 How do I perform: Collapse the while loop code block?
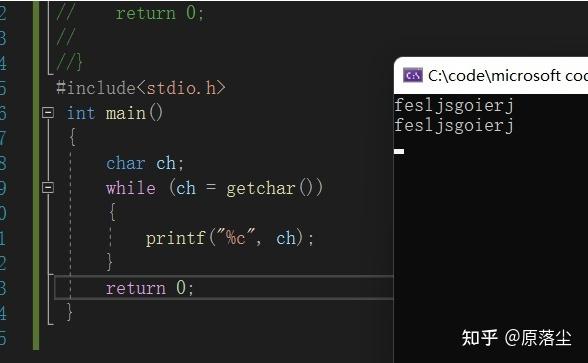48,187
